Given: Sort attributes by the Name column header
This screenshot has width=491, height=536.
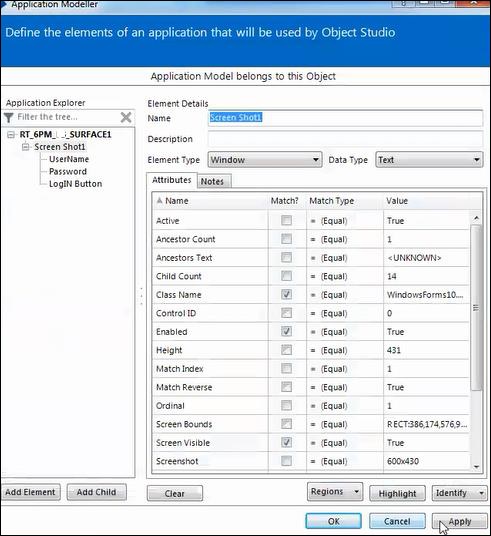Looking at the screenshot, I should [210, 201].
